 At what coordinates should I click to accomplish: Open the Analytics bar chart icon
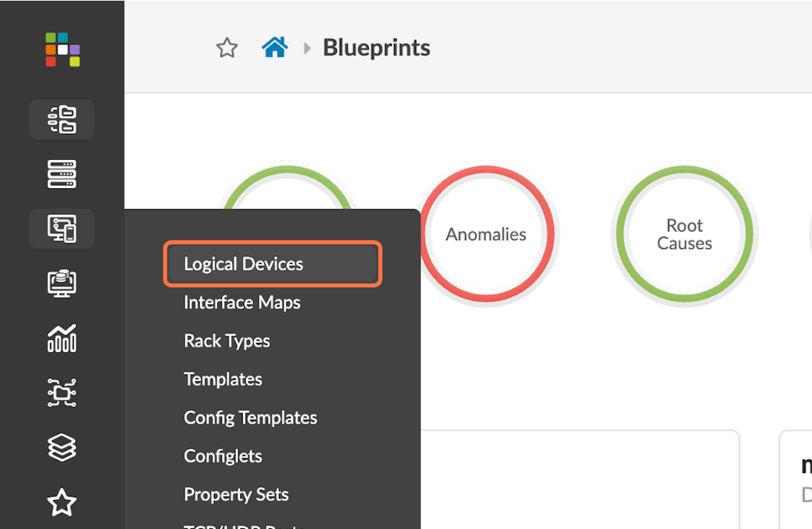(62, 338)
